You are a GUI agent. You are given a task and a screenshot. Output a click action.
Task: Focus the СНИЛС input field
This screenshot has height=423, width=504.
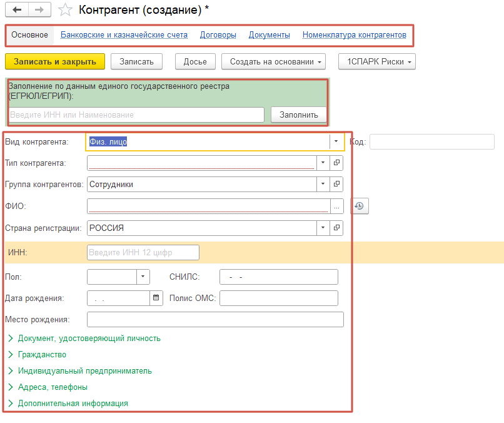(279, 277)
